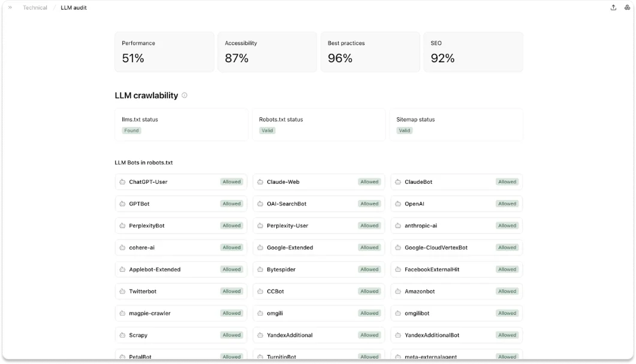Click the bot icon next to magpie-crawler
Screen dimensions: 636x364
[122, 313]
